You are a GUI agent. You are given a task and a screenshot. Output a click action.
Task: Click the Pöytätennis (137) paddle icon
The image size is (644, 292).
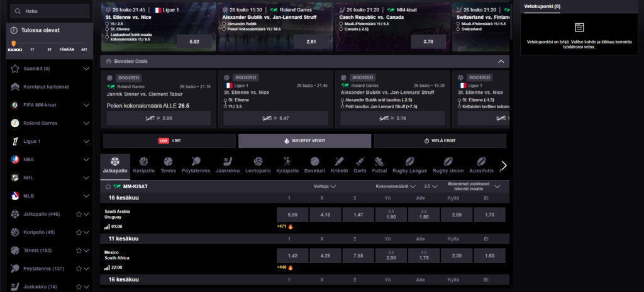pyautogui.click(x=15, y=269)
